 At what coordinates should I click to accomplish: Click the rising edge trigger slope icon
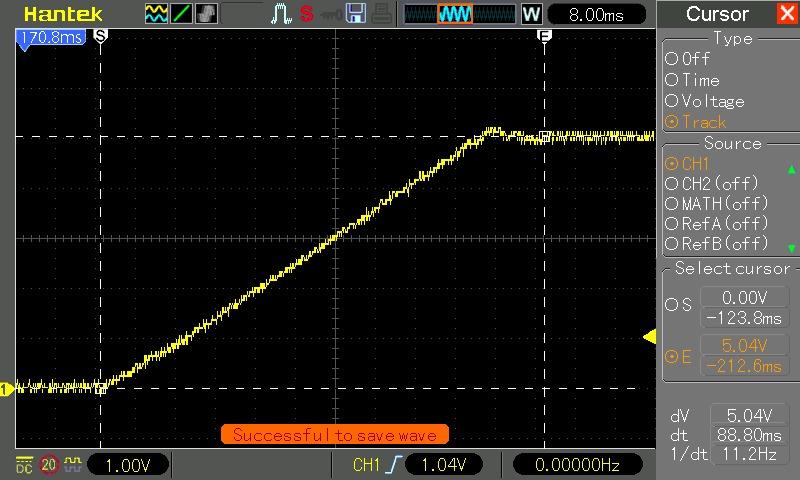click(393, 465)
